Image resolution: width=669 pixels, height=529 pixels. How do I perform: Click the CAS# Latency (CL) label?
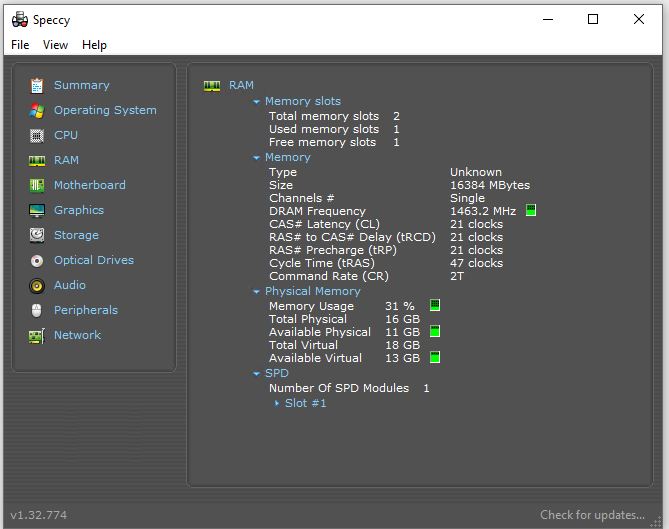click(x=324, y=224)
